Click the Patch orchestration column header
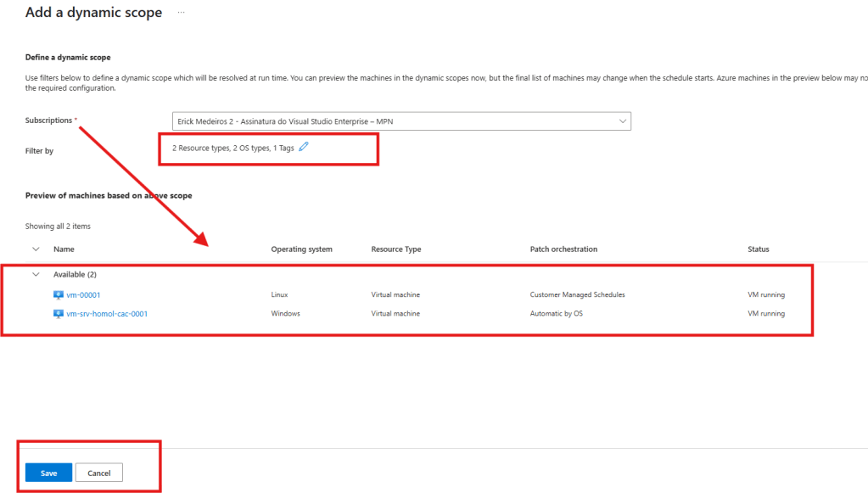The image size is (868, 493). tap(563, 249)
